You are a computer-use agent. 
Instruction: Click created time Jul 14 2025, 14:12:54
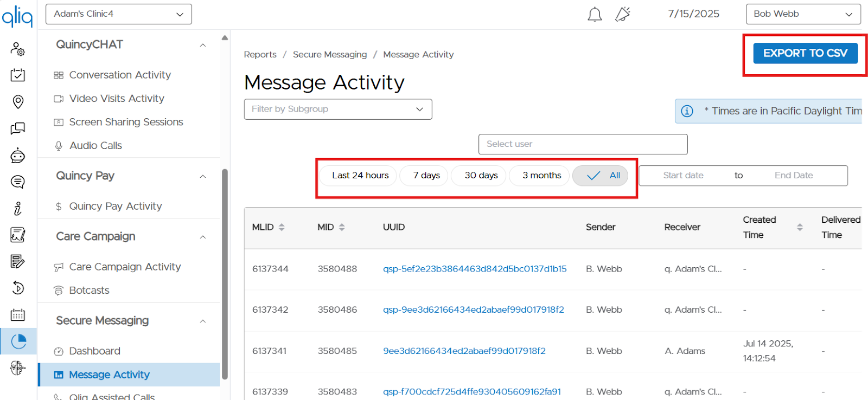click(x=768, y=351)
